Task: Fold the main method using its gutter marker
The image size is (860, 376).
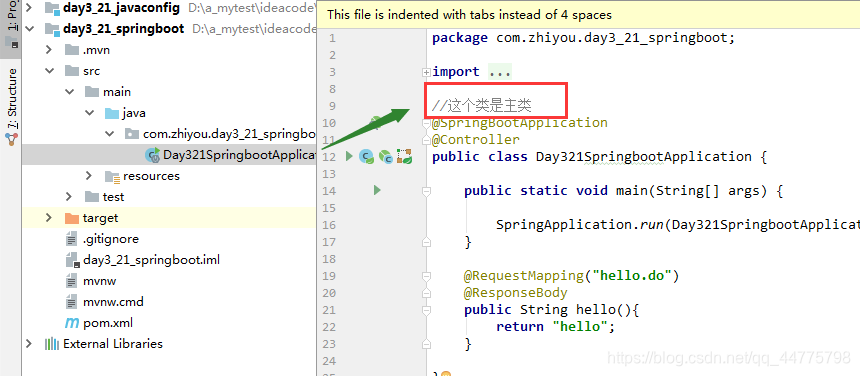Action: pyautogui.click(x=426, y=191)
